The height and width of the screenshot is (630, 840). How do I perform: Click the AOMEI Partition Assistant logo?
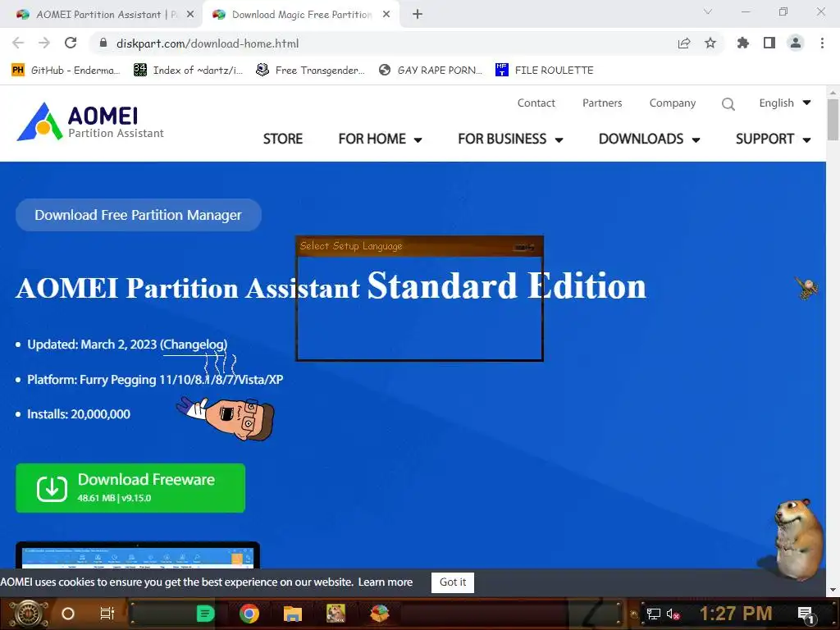pos(90,121)
